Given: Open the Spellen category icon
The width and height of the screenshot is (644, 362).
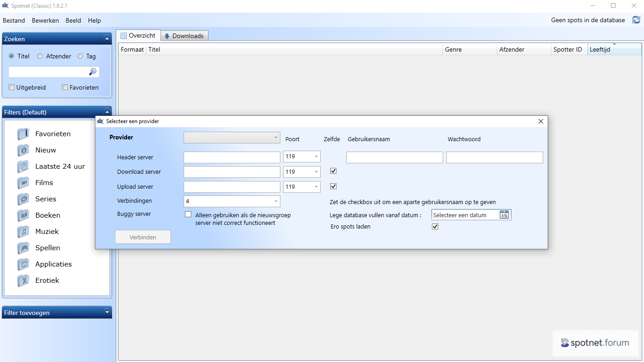Looking at the screenshot, I should pyautogui.click(x=23, y=248).
